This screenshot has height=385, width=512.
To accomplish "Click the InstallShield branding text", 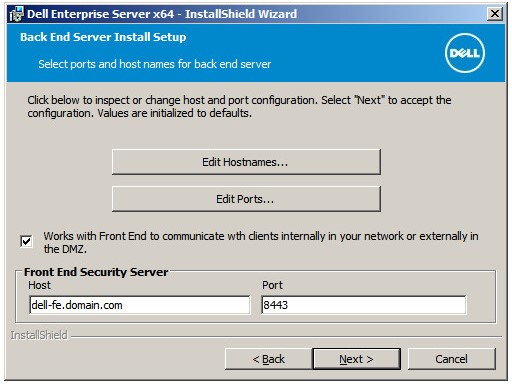I will coord(39,335).
